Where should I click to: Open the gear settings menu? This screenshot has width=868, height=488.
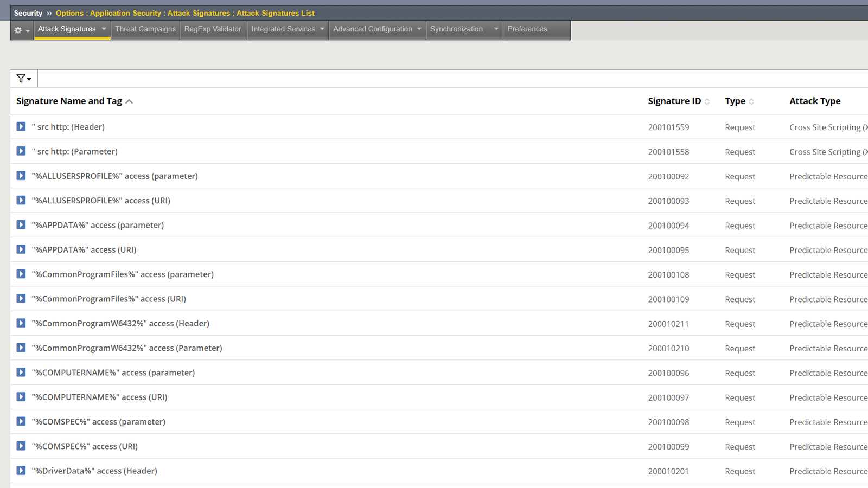point(22,30)
